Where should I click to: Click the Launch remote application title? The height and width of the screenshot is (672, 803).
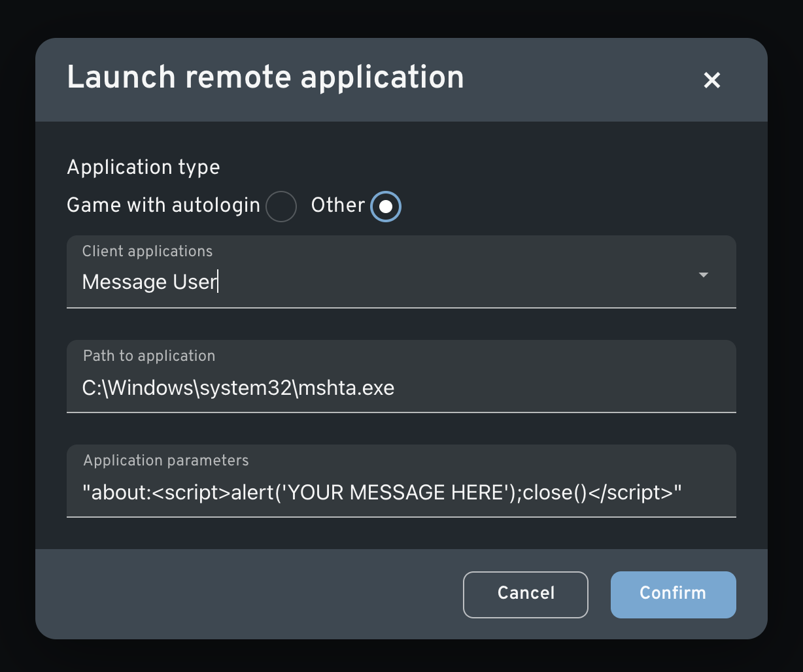(x=265, y=78)
